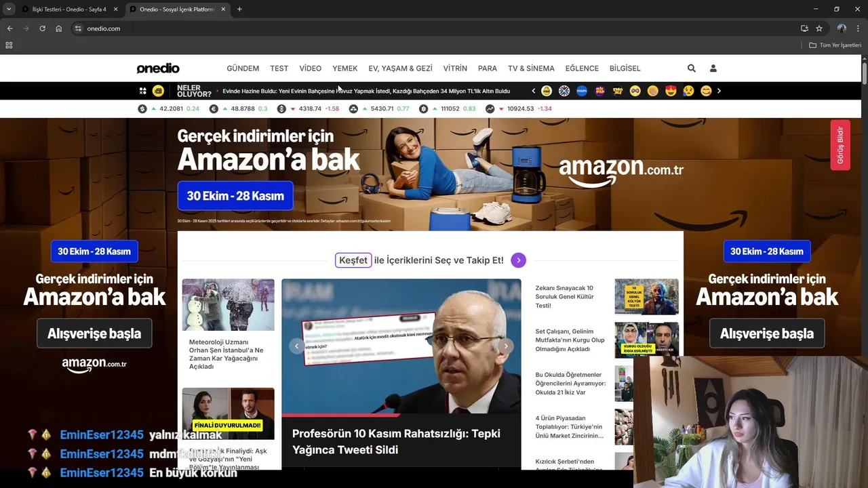Open VİDEO menu item
This screenshot has width=868, height=488.
point(311,68)
